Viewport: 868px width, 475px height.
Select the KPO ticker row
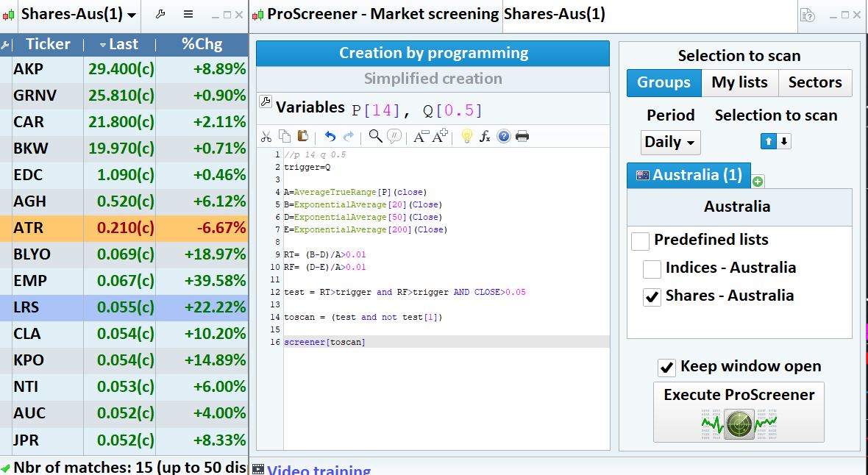pyautogui.click(x=124, y=360)
